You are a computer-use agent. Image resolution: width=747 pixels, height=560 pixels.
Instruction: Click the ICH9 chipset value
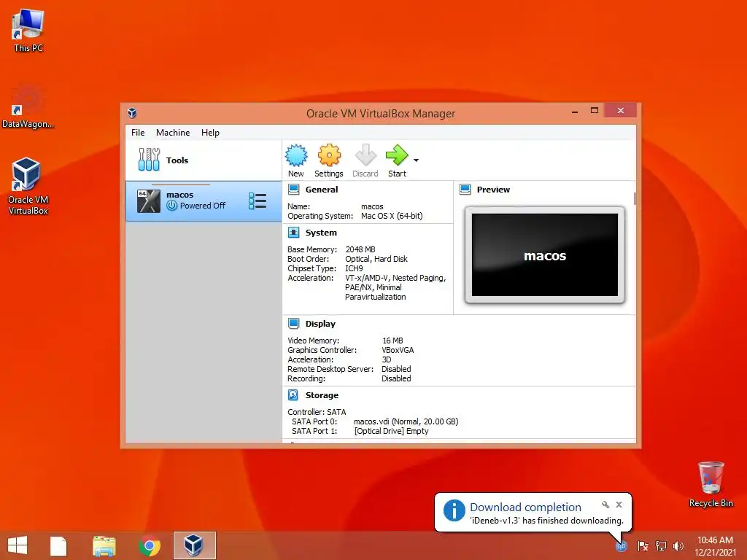point(354,268)
